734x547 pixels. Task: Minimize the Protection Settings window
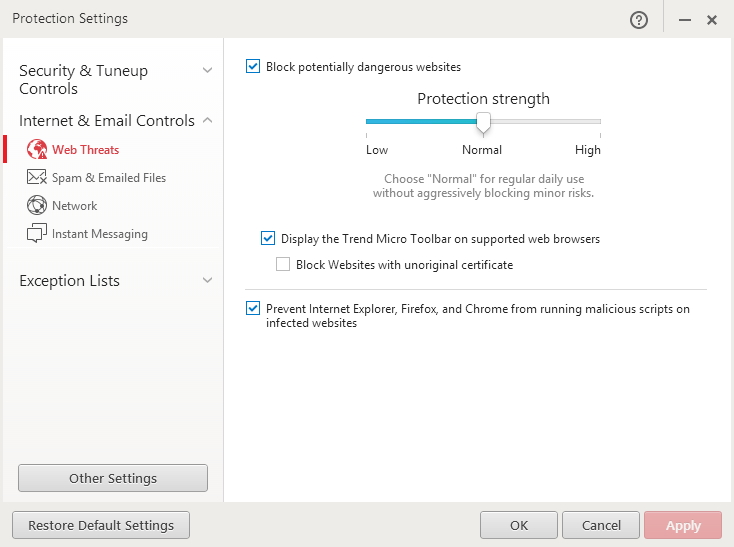point(685,20)
